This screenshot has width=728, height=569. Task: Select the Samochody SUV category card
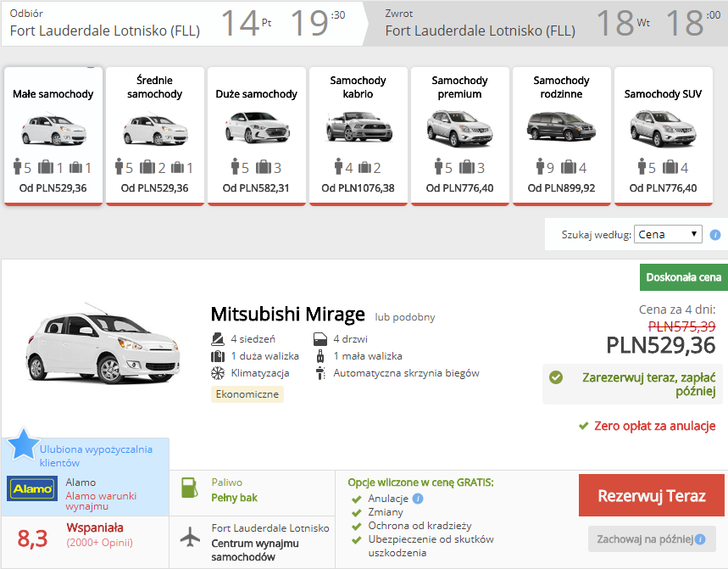[x=664, y=136]
